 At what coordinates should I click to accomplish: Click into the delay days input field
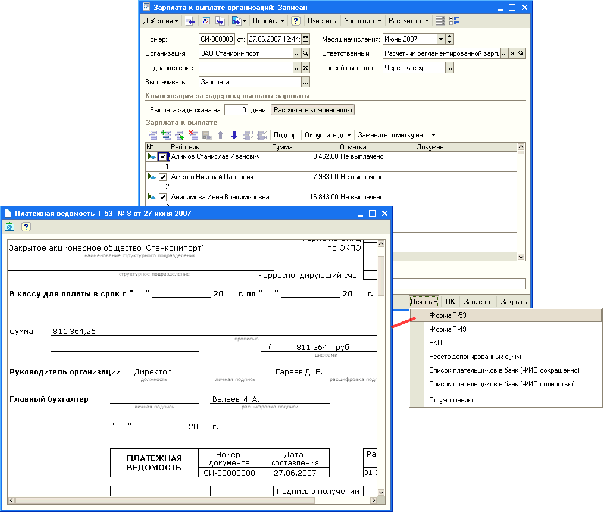236,110
